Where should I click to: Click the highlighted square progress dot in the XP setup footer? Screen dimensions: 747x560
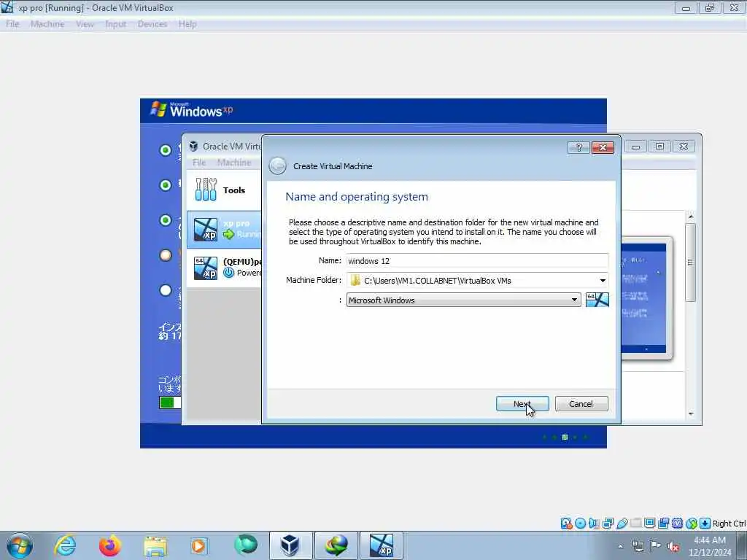(565, 437)
